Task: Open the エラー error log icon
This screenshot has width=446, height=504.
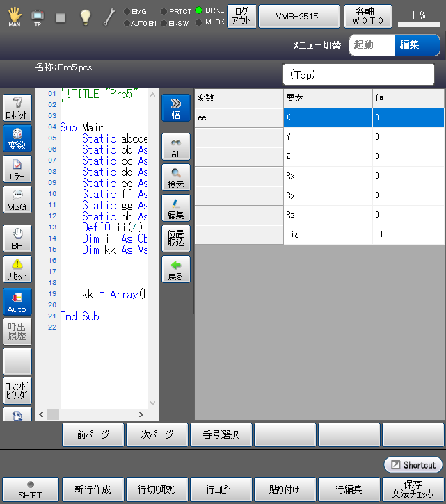Action: [x=17, y=170]
